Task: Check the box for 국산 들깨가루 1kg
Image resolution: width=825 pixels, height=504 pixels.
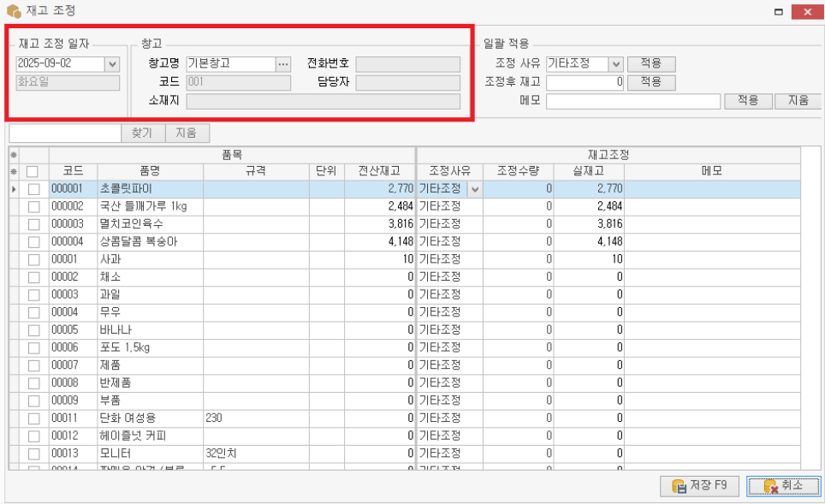Action: coord(34,206)
